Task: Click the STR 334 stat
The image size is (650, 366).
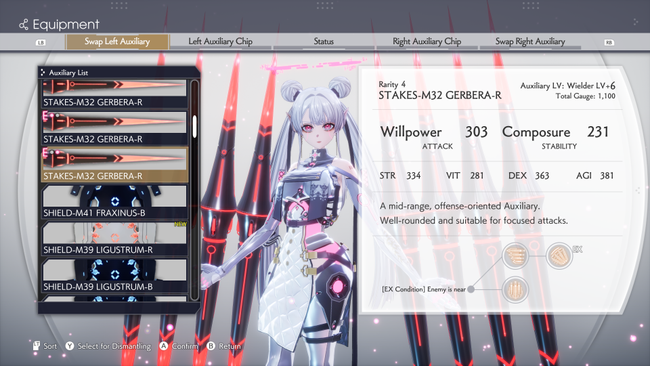Action: tap(400, 176)
